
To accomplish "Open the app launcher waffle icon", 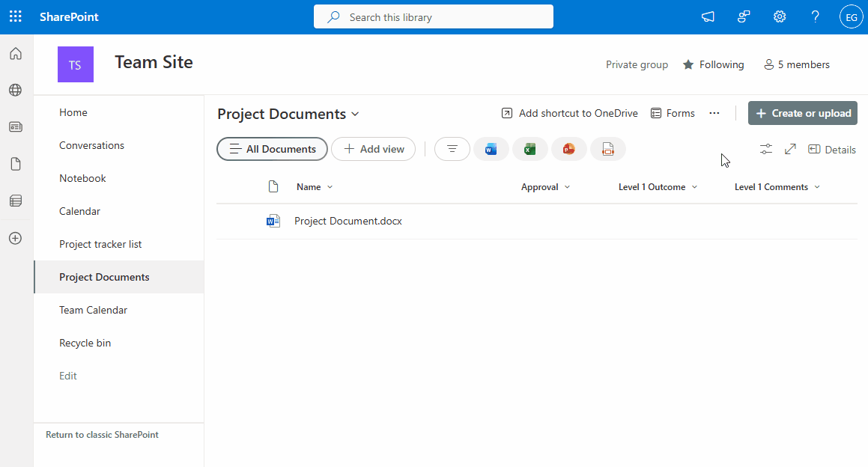I will point(16,16).
